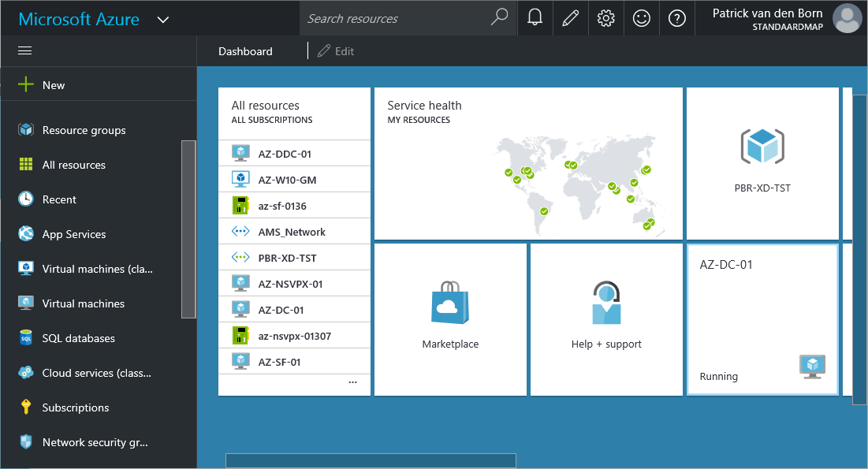
Task: Click the Network security groups shield icon
Action: (25, 442)
